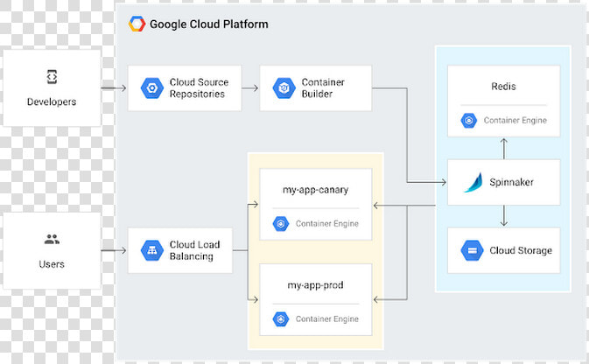Click the Developers code brackets icon
This screenshot has width=589, height=364.
point(52,77)
